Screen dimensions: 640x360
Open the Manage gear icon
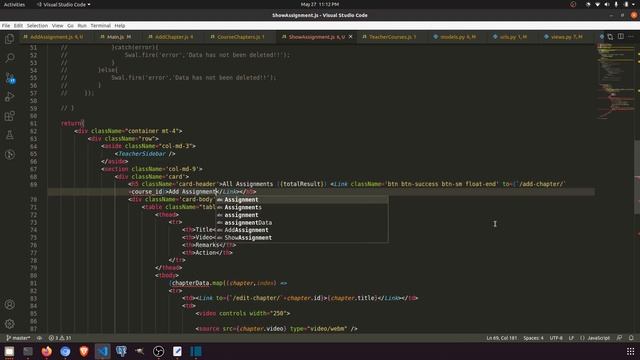[x=9, y=324]
